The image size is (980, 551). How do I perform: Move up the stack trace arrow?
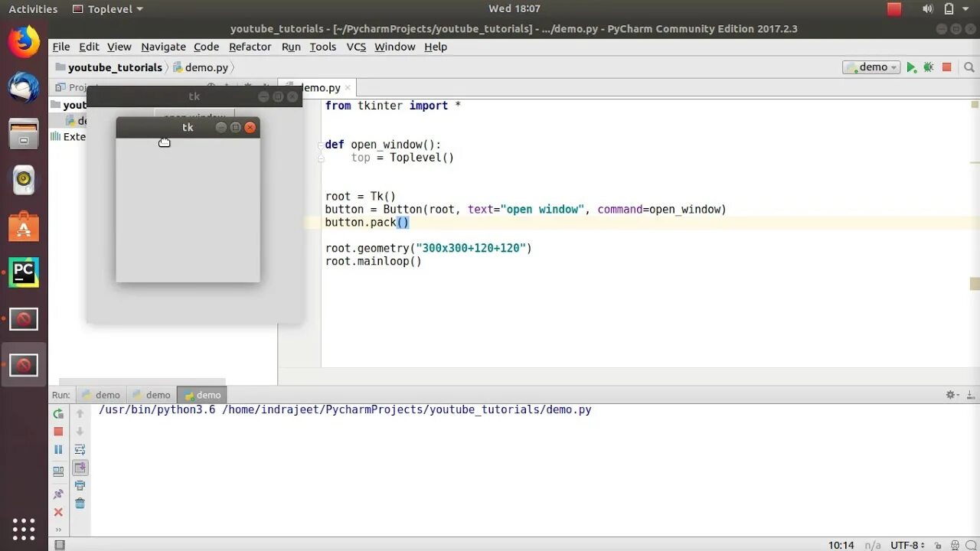point(80,414)
